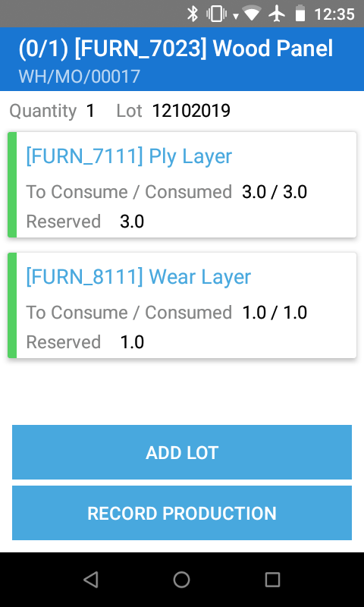Tap the Ply Layer consumed value 3.0 / 3.0
The height and width of the screenshot is (607, 364).
click(x=275, y=192)
